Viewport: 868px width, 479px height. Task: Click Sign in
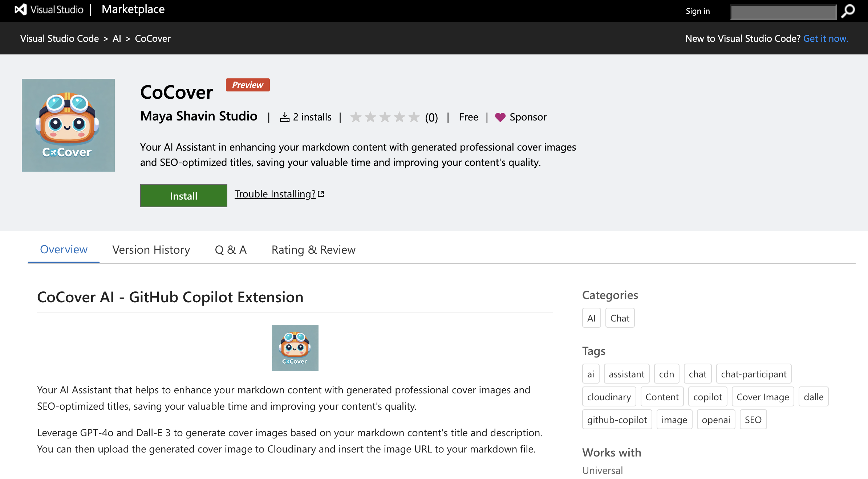(698, 11)
